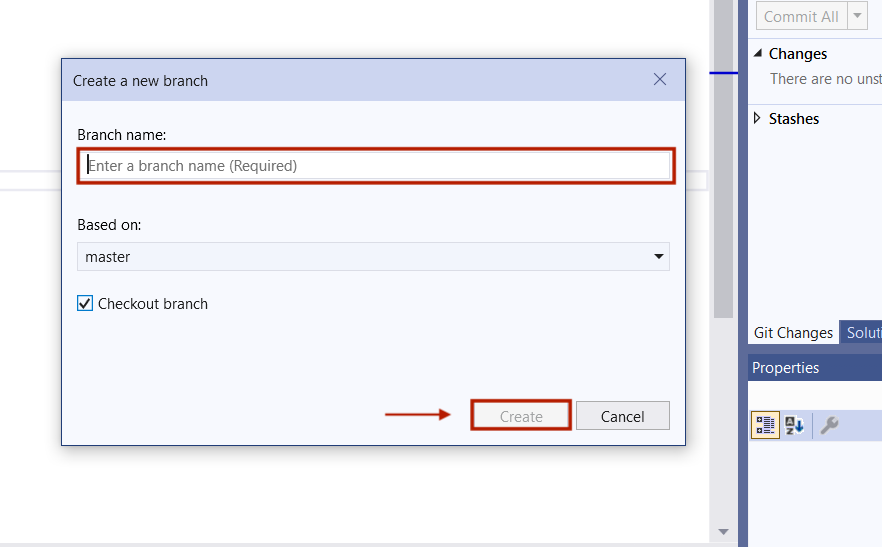
Task: Click the Categorized view icon in Properties
Action: click(x=765, y=425)
